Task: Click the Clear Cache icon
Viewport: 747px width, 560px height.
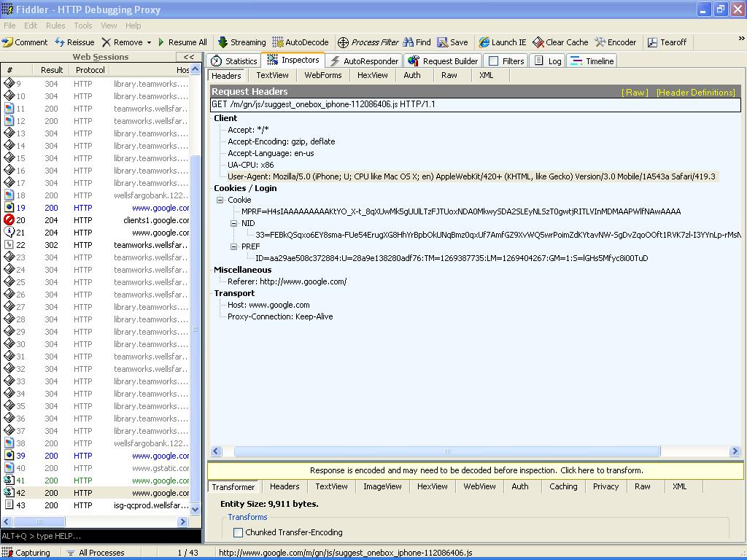Action: click(x=538, y=42)
